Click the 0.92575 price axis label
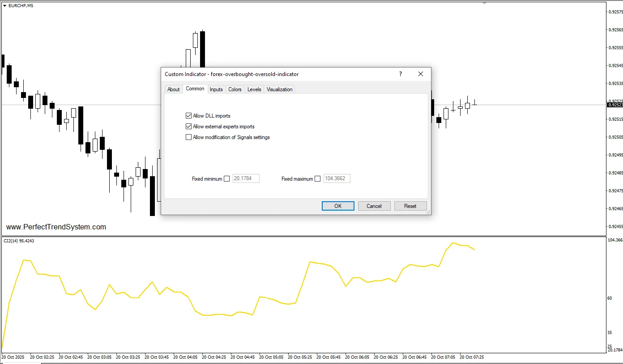 point(616,12)
